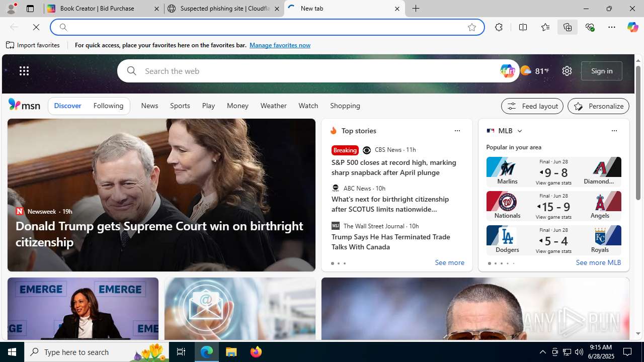Show hidden tray icons chevron
This screenshot has width=644, height=362.
tap(542, 352)
